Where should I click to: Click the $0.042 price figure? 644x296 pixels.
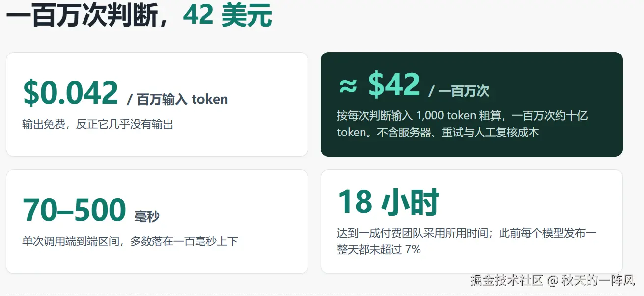(x=70, y=92)
